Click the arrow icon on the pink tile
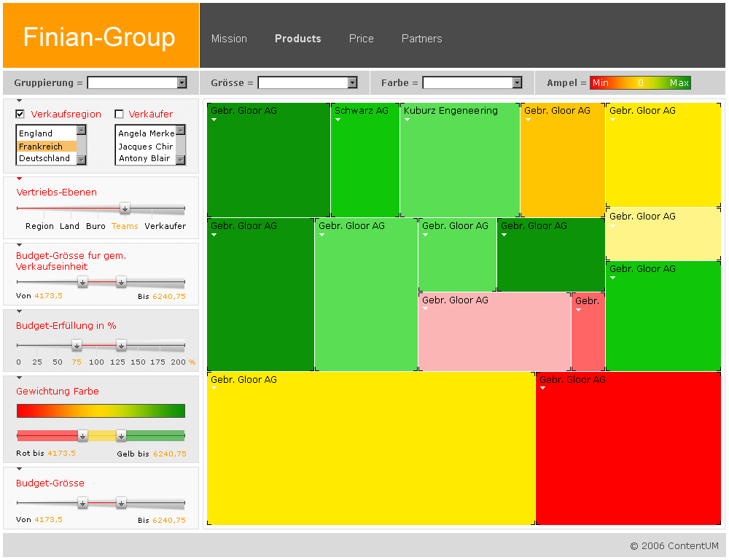This screenshot has height=560, width=729. (425, 309)
